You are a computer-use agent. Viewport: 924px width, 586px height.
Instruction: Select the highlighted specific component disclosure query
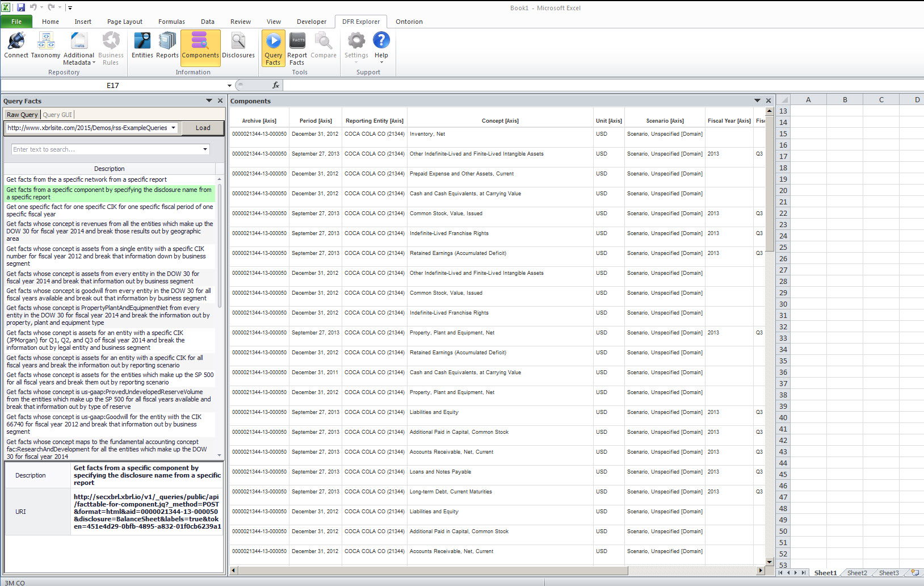click(110, 194)
